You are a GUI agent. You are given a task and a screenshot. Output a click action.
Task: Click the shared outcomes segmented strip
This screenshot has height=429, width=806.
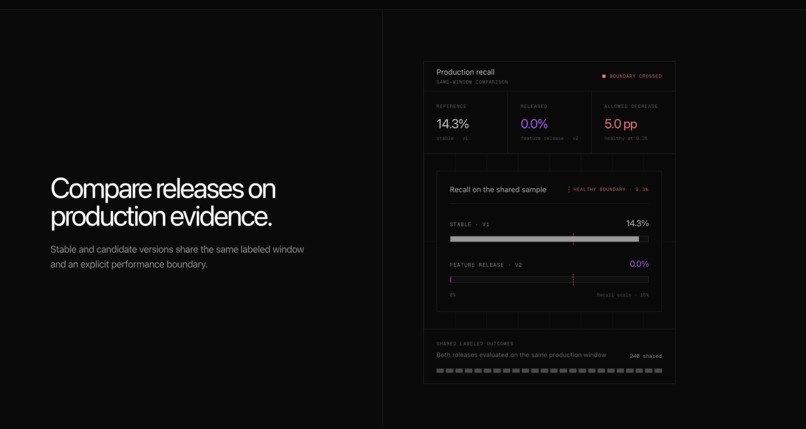click(549, 370)
